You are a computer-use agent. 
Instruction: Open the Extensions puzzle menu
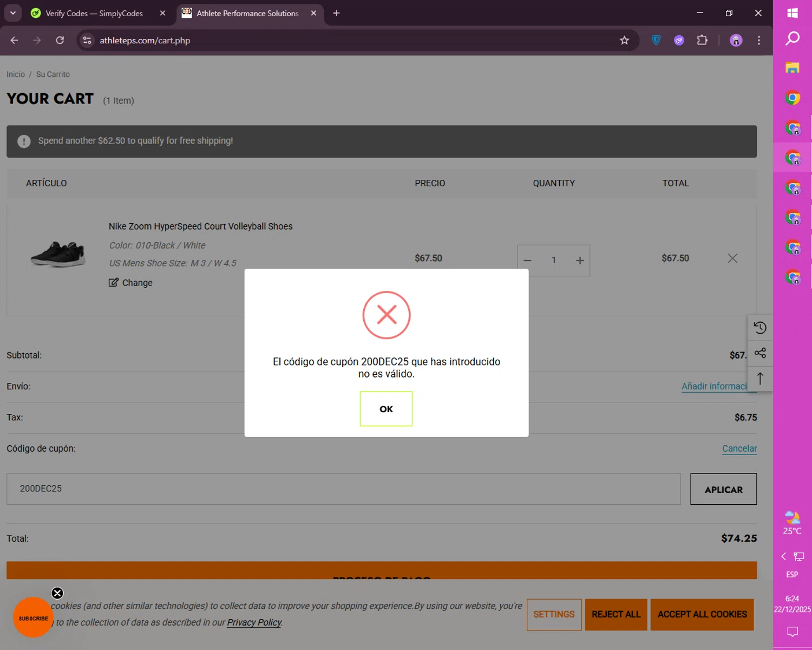pyautogui.click(x=702, y=40)
